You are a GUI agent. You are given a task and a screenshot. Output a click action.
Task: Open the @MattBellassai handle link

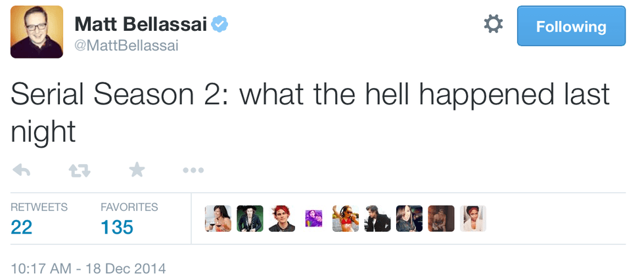click(x=126, y=46)
